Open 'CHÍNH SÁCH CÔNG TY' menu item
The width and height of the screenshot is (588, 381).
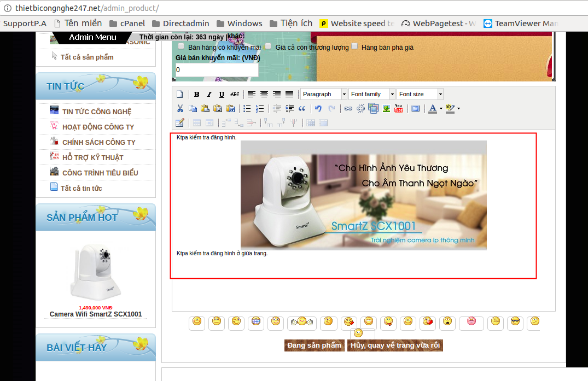pyautogui.click(x=99, y=142)
